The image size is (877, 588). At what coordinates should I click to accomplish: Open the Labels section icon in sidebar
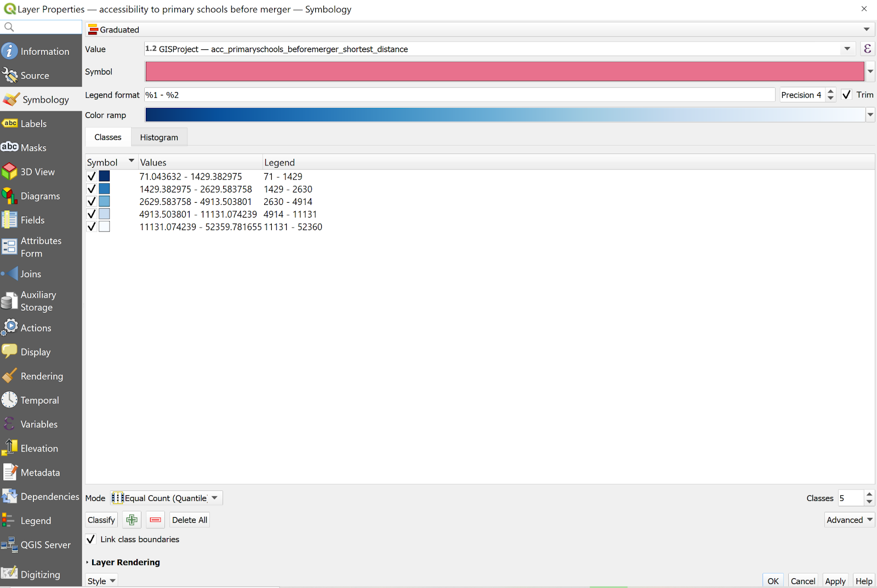[10, 123]
